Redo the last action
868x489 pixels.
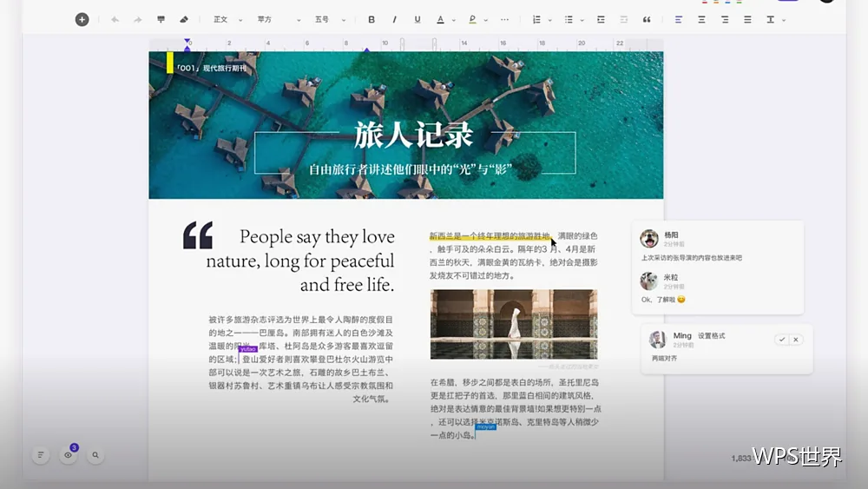[x=137, y=19]
